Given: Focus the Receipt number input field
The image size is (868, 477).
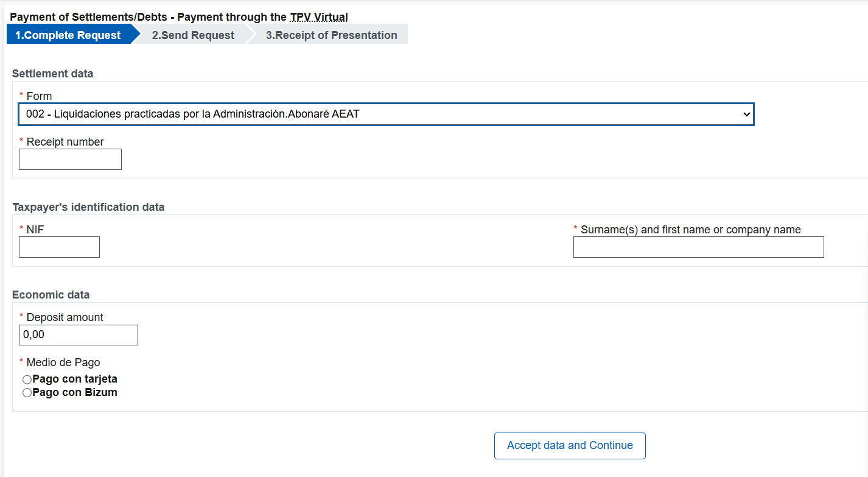Looking at the screenshot, I should tap(70, 160).
